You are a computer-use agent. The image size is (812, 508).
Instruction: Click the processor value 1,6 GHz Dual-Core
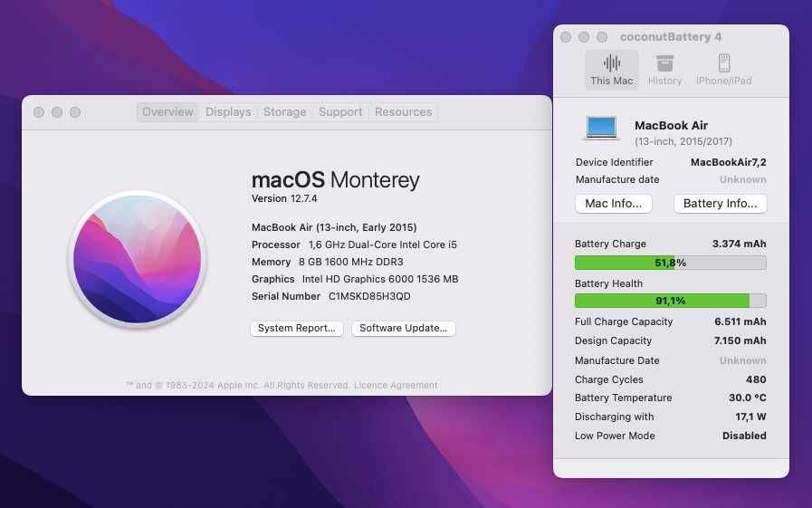383,244
